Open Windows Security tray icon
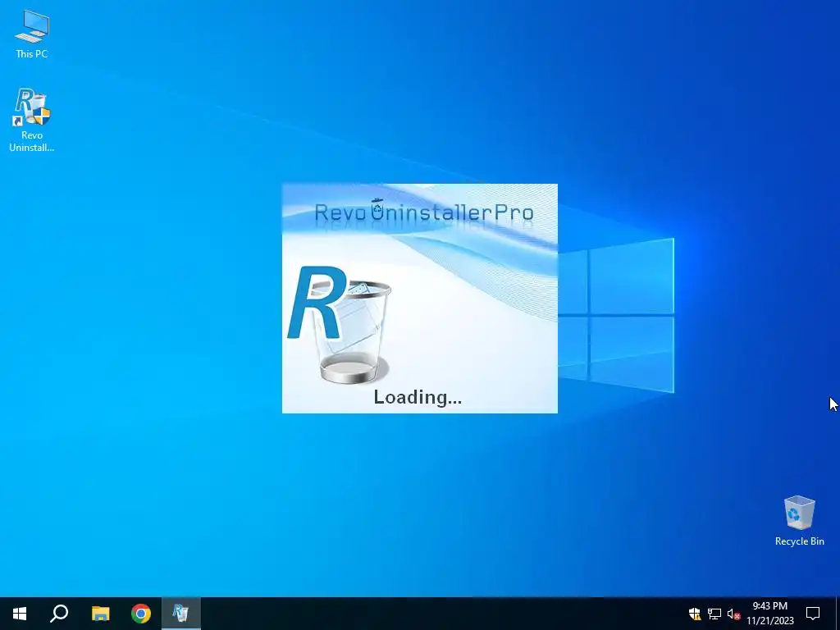The image size is (840, 630). coord(695,614)
